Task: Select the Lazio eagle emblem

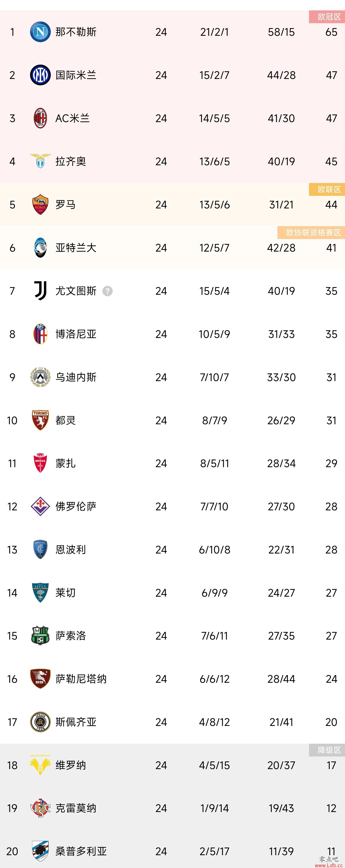Action: click(40, 161)
